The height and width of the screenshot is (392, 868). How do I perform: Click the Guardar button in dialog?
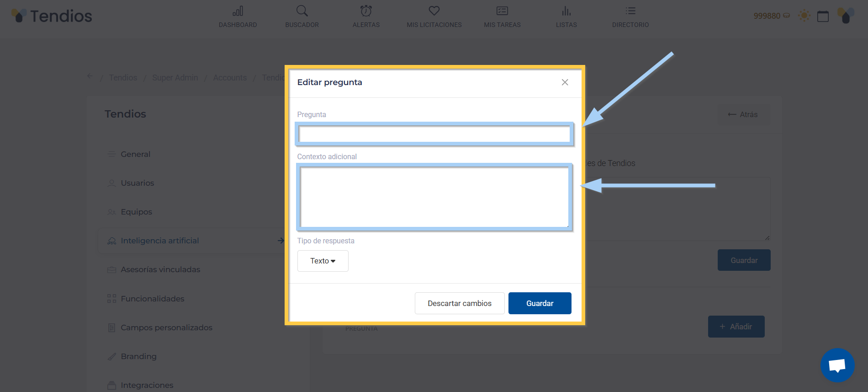540,303
